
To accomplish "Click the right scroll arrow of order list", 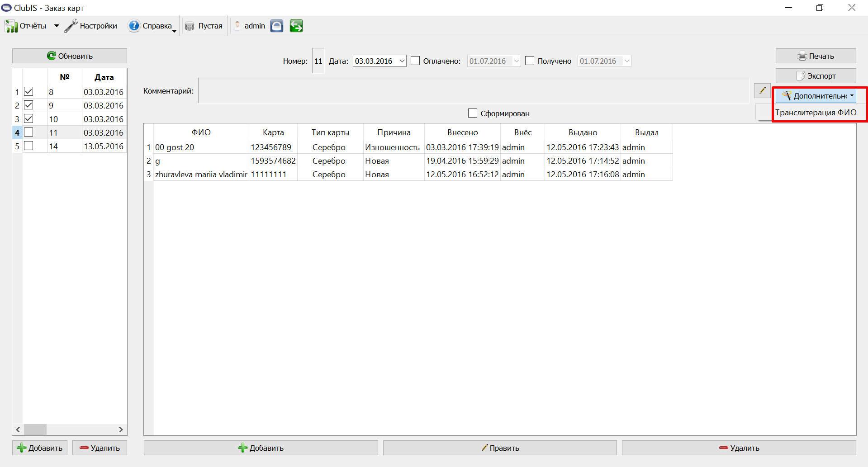I will point(121,429).
